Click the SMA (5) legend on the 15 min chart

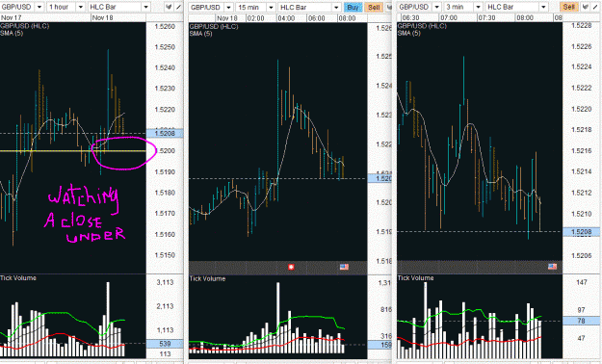pos(200,34)
